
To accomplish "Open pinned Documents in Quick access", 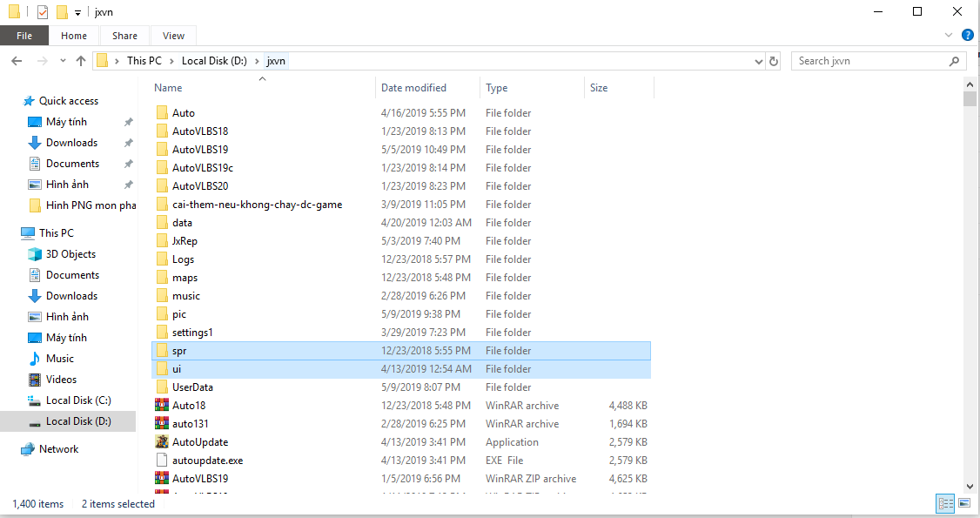I will pos(72,163).
